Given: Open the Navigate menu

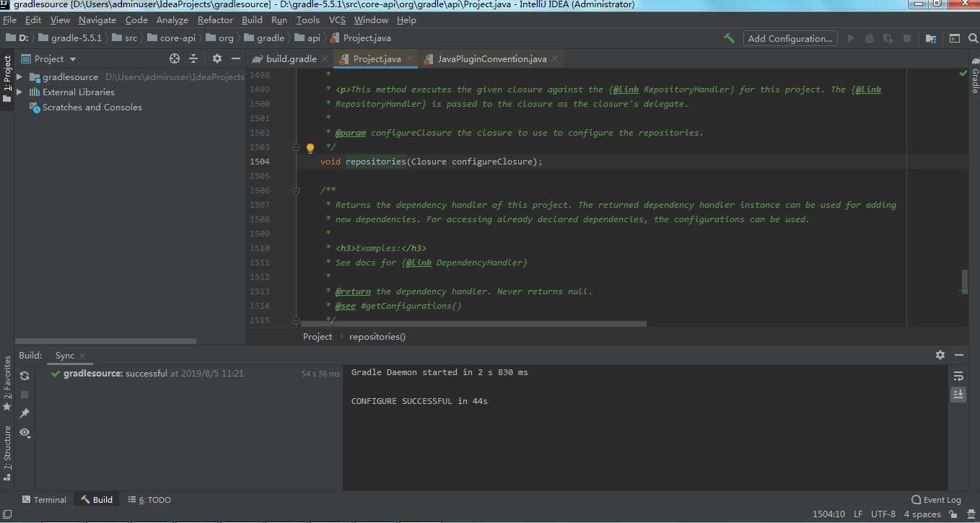Looking at the screenshot, I should pos(97,20).
